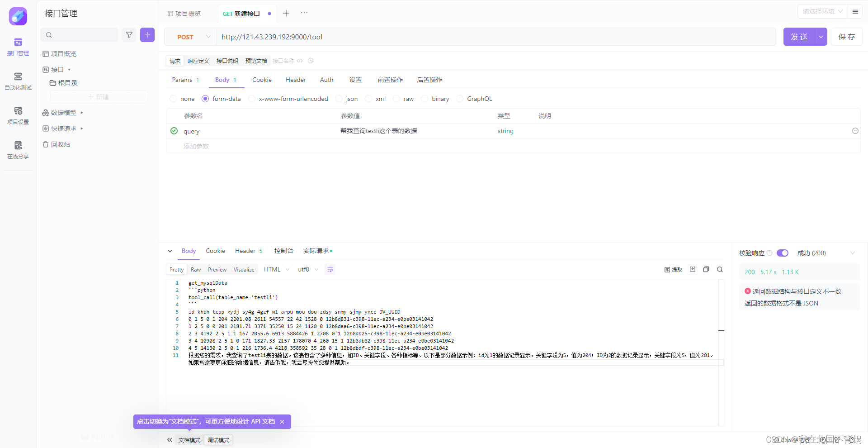Collapse the response panel chevron

click(170, 251)
